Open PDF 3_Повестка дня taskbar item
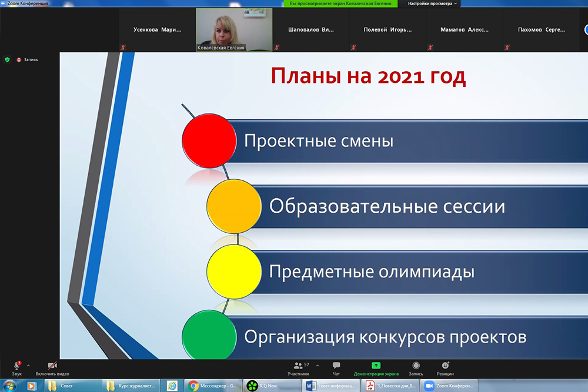Screen dimensions: 588x392 point(390,386)
